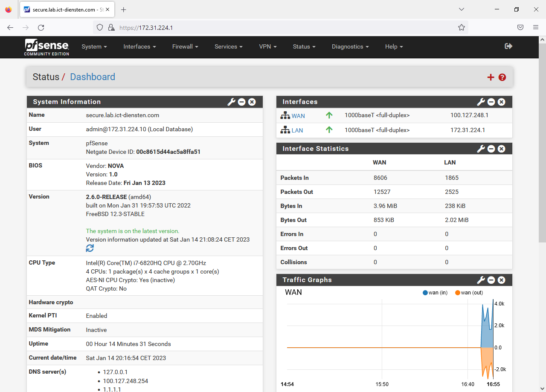This screenshot has height=392, width=546.
Task: Edit Interface Statistics widget with wrench
Action: pos(481,149)
